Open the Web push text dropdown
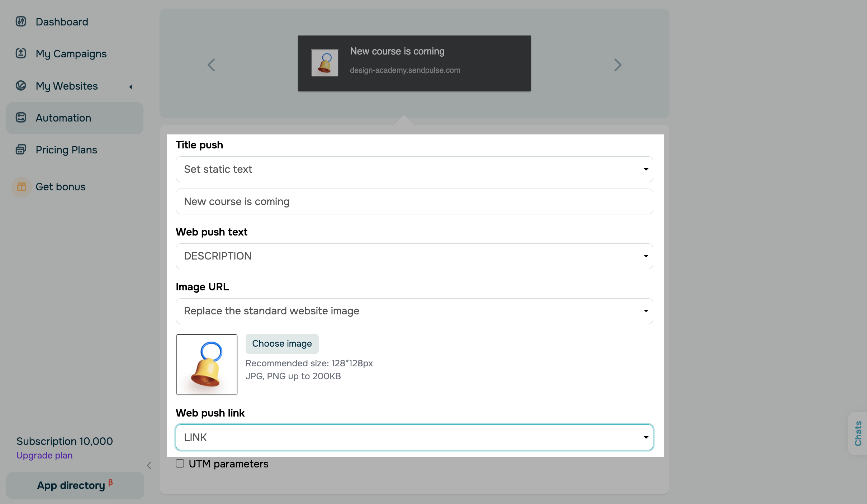The height and width of the screenshot is (504, 867). [414, 256]
